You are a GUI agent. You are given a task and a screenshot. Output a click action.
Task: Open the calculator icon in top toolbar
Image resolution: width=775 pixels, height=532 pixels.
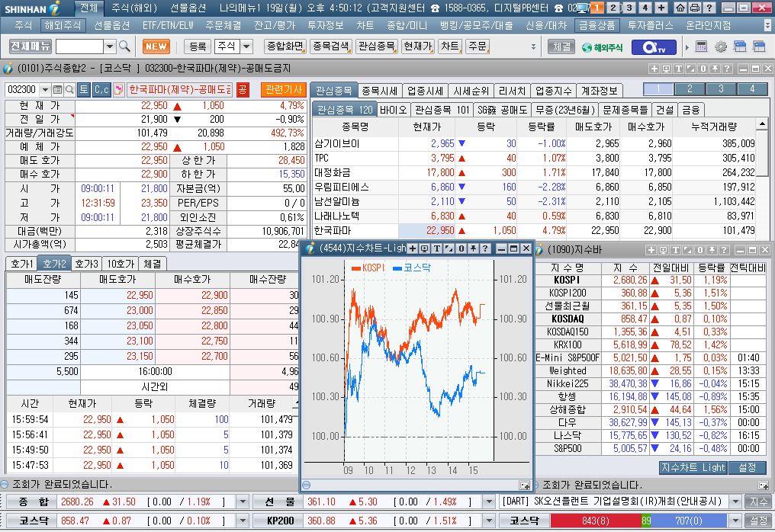[x=701, y=47]
